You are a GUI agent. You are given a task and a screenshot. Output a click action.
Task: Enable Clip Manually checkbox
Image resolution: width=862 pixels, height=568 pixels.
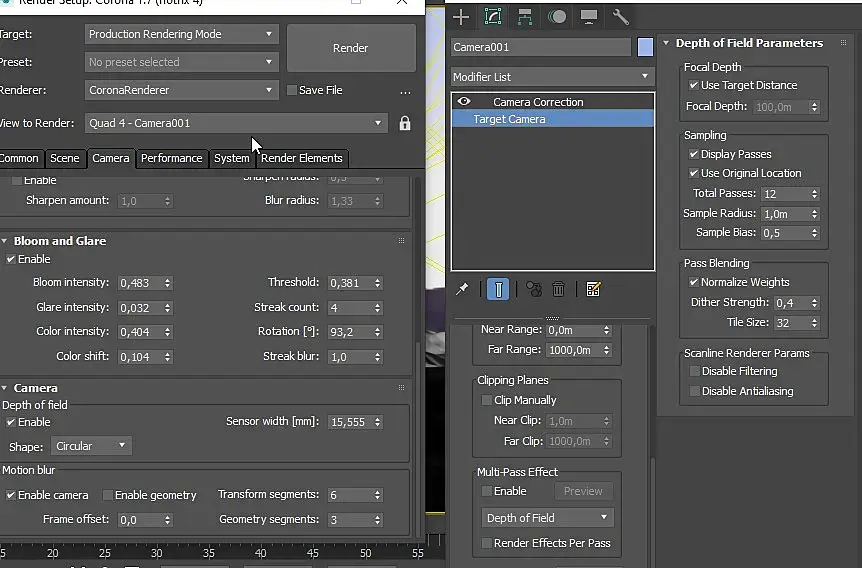tap(487, 400)
